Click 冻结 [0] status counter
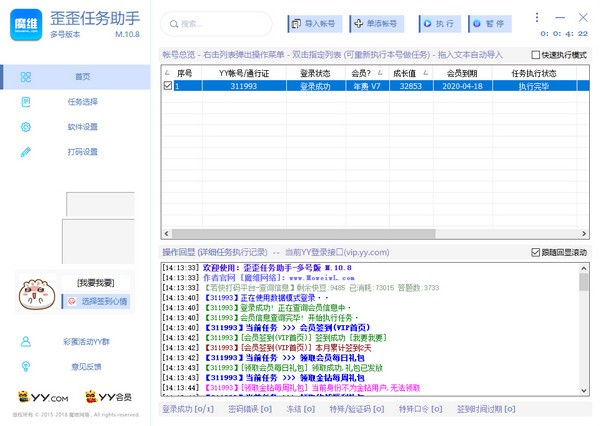 point(301,409)
